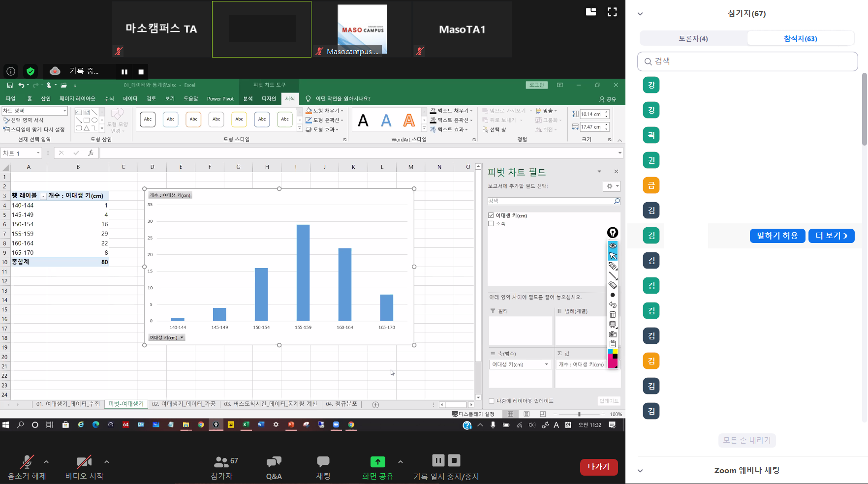Open participants list icon in toolbar
868x484 pixels.
click(x=221, y=462)
